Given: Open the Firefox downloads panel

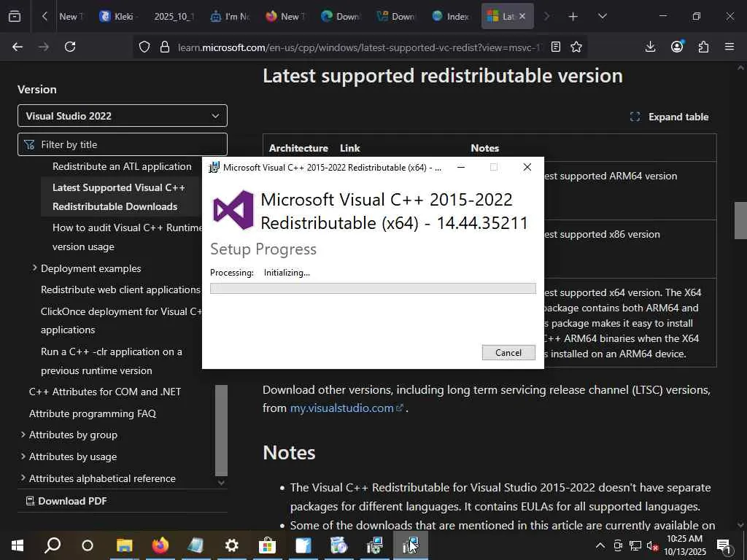Looking at the screenshot, I should click(x=650, y=47).
